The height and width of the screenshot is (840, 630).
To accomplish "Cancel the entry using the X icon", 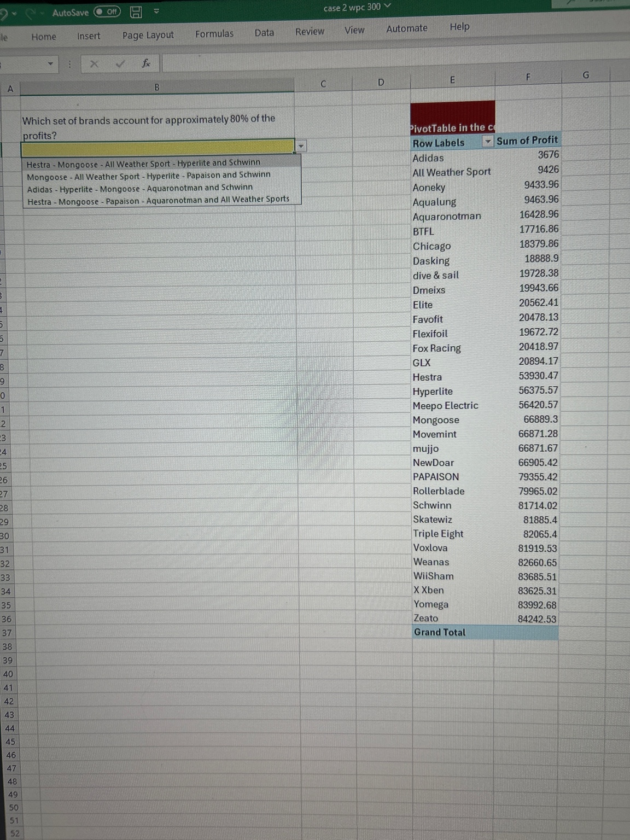I will point(94,63).
